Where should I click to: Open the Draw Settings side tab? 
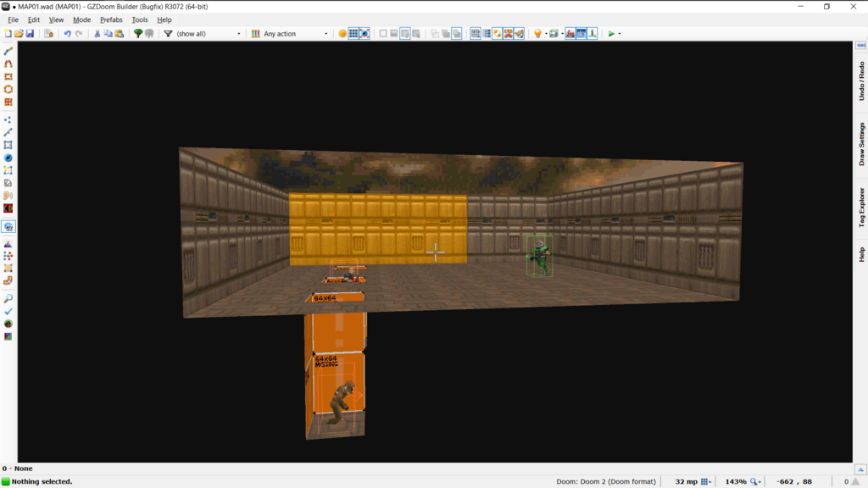click(861, 144)
